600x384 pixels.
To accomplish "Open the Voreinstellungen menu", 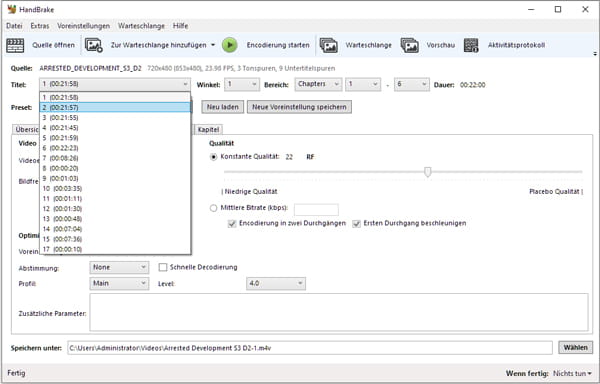I will click(83, 26).
